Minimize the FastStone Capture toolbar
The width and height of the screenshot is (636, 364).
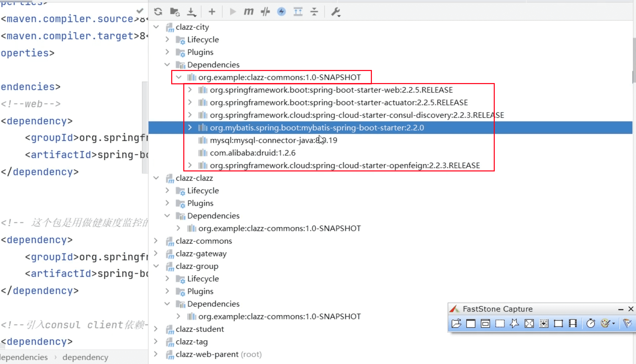click(x=621, y=309)
